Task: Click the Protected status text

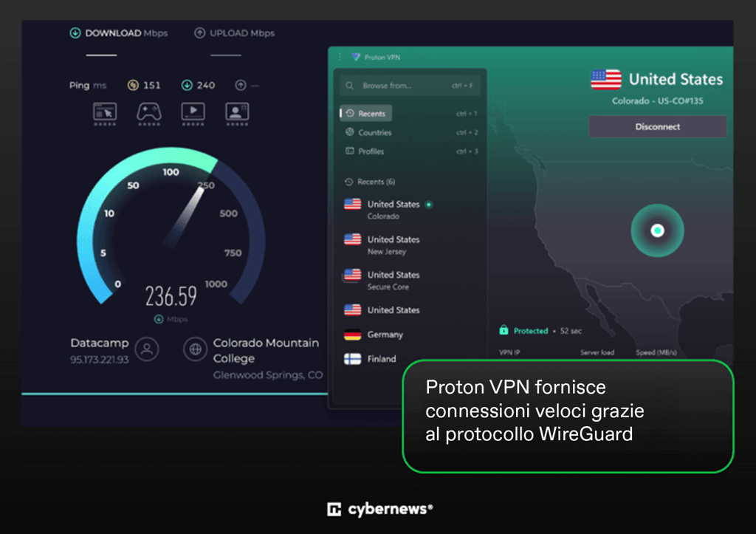Action: pos(531,331)
